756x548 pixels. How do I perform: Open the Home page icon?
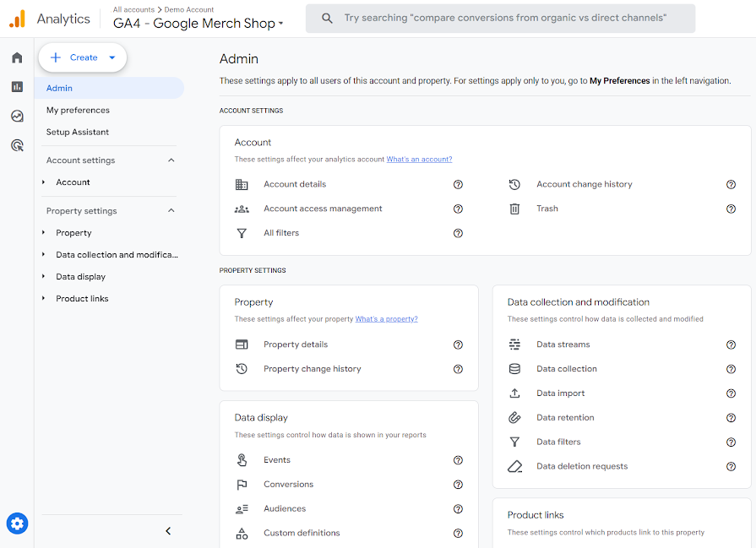17,57
